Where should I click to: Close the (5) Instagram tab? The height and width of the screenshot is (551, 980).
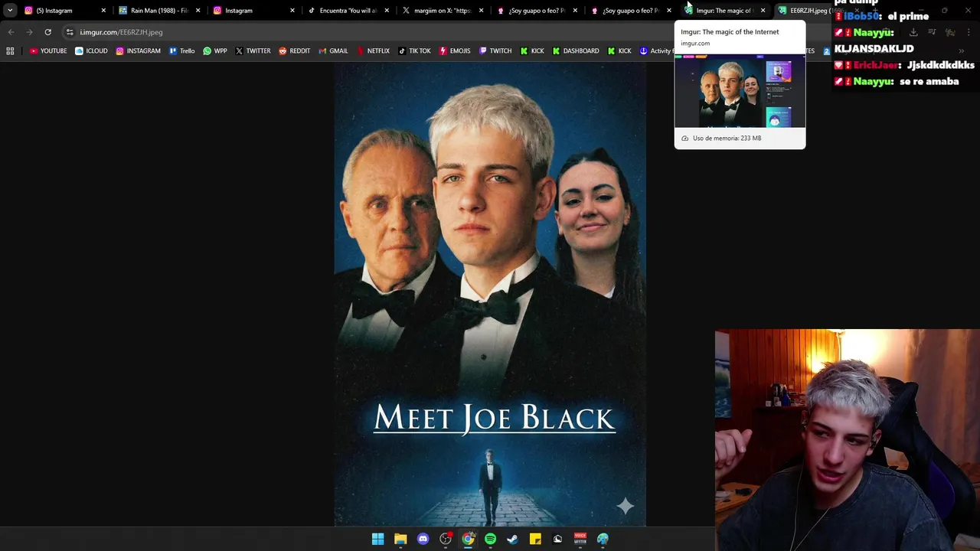pyautogui.click(x=103, y=11)
